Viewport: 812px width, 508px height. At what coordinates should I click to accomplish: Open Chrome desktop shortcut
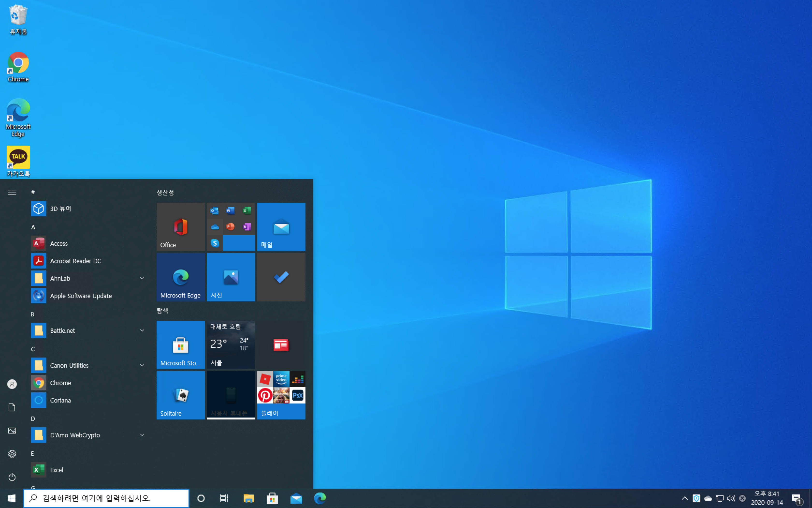click(x=18, y=67)
